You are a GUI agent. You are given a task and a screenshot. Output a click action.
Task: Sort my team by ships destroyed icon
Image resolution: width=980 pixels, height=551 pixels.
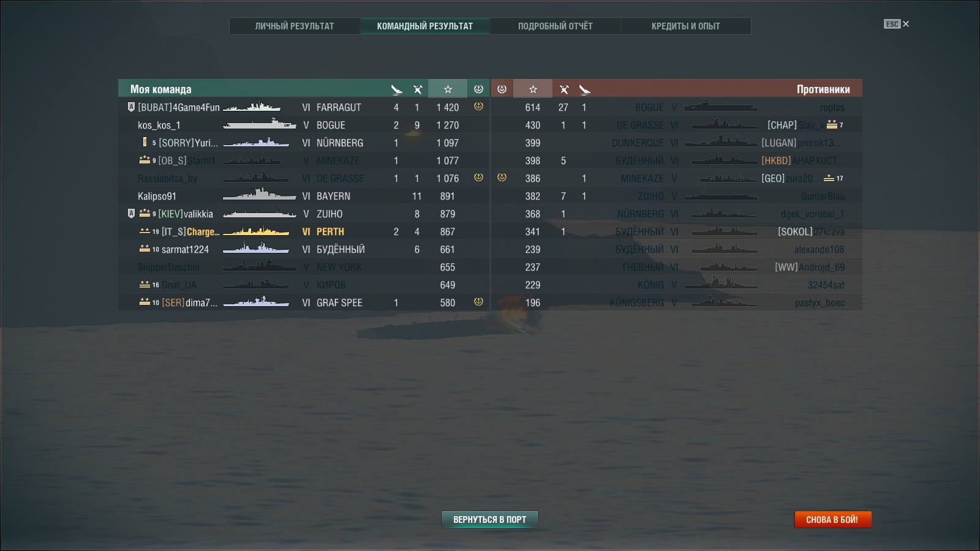(x=396, y=89)
